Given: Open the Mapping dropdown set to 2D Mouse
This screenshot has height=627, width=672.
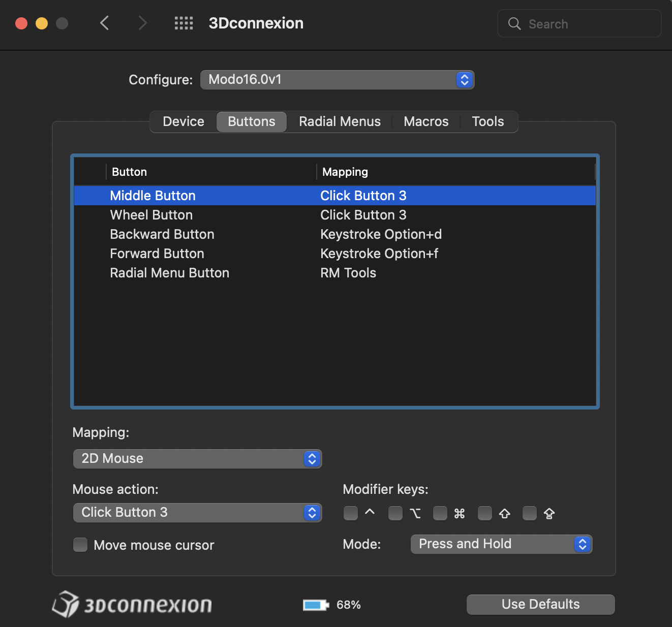Looking at the screenshot, I should tap(197, 459).
